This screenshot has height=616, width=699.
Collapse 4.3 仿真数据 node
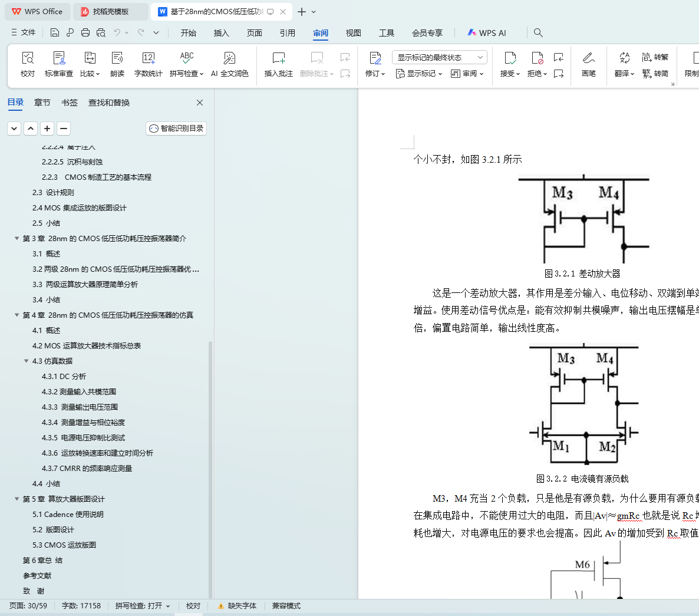[27, 361]
